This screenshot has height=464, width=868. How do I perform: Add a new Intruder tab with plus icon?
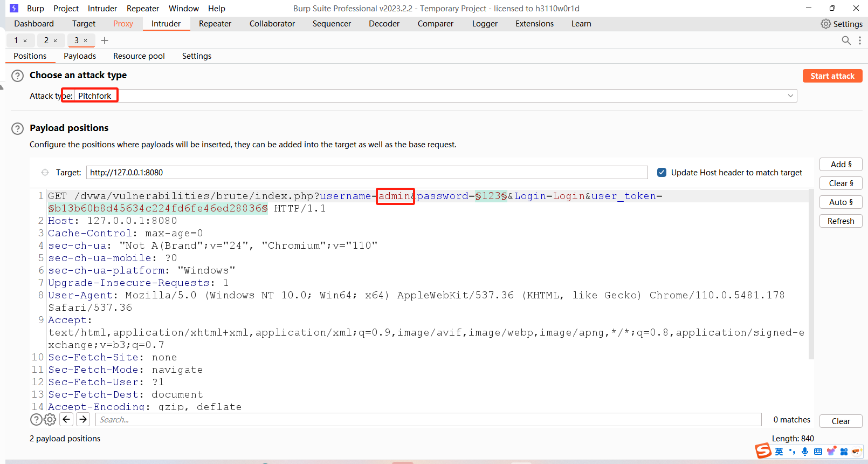pyautogui.click(x=105, y=40)
